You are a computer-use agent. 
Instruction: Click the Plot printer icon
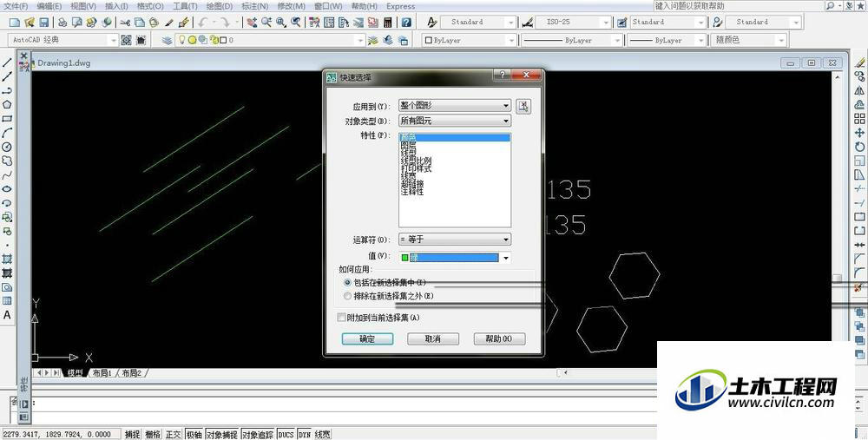pos(62,23)
